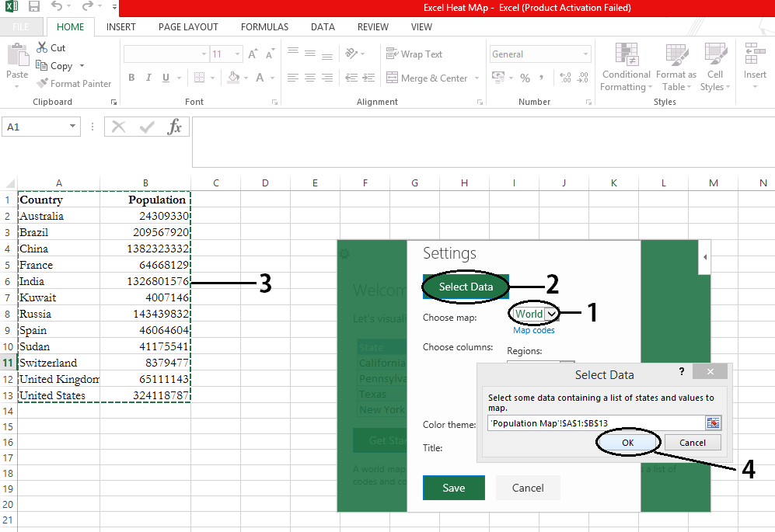Toggle Bold formatting
The height and width of the screenshot is (532, 775).
pyautogui.click(x=131, y=78)
